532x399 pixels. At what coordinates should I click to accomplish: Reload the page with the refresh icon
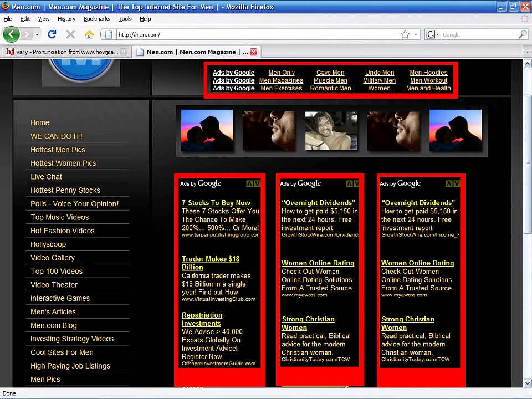[52, 34]
